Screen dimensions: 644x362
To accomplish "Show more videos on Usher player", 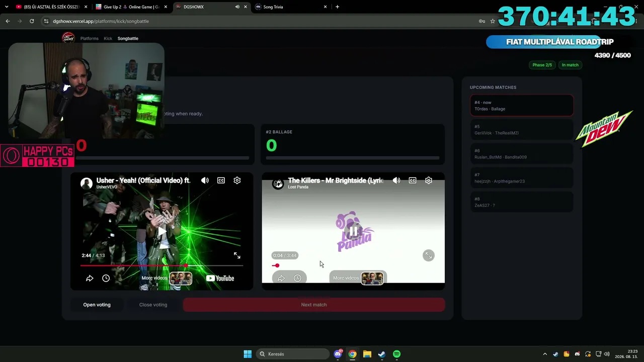I will pos(167,278).
